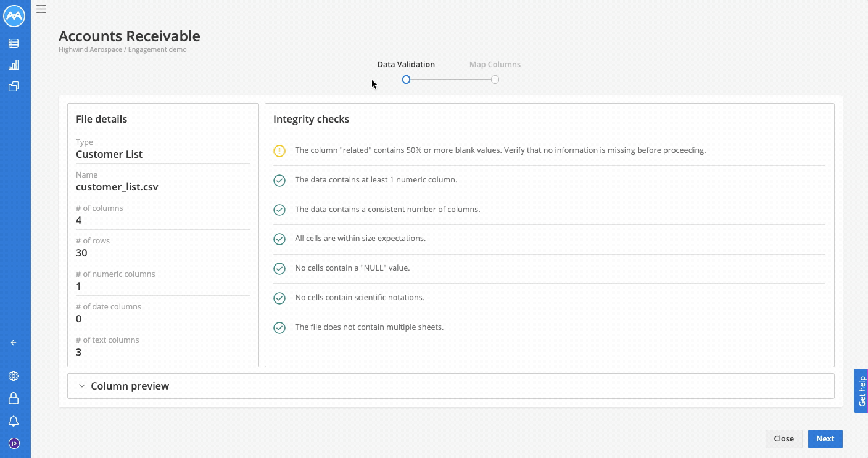Click the lock icon in the sidebar

click(x=14, y=399)
